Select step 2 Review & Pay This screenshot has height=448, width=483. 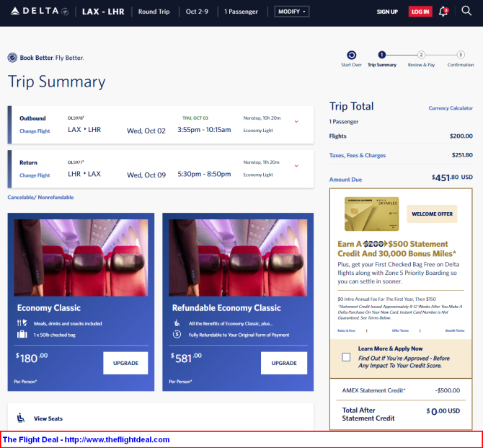[421, 55]
